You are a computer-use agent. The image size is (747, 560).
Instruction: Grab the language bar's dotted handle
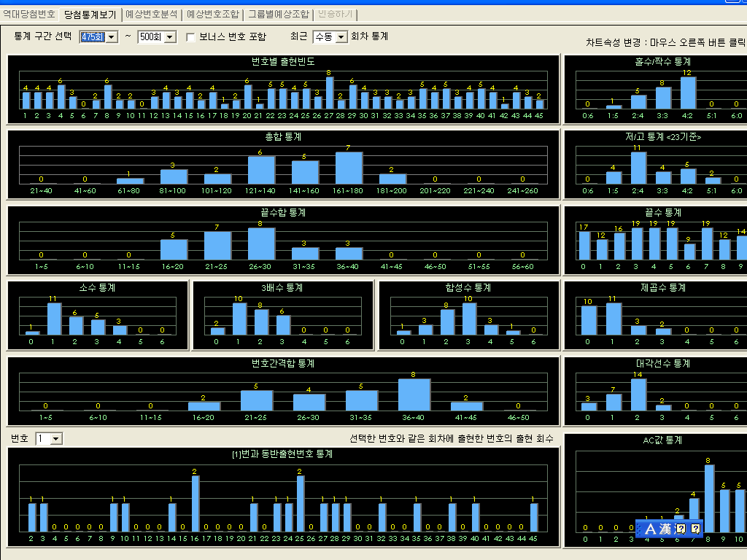[639, 529]
